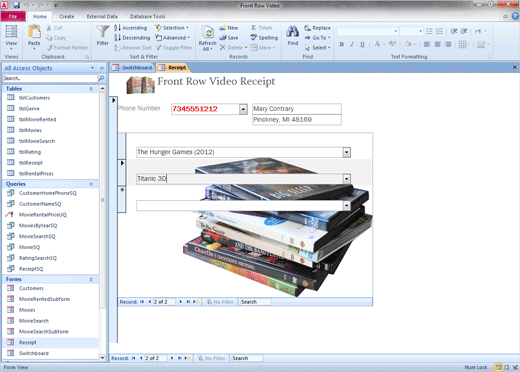Switch to Database Tools tab

(147, 16)
